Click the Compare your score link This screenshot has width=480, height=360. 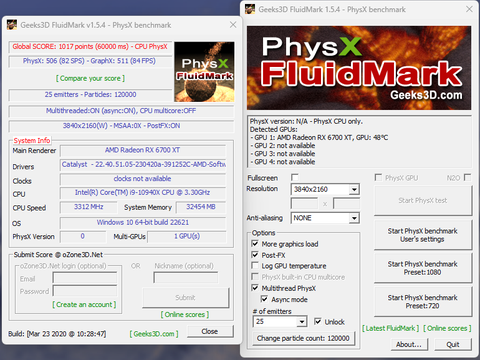point(90,78)
